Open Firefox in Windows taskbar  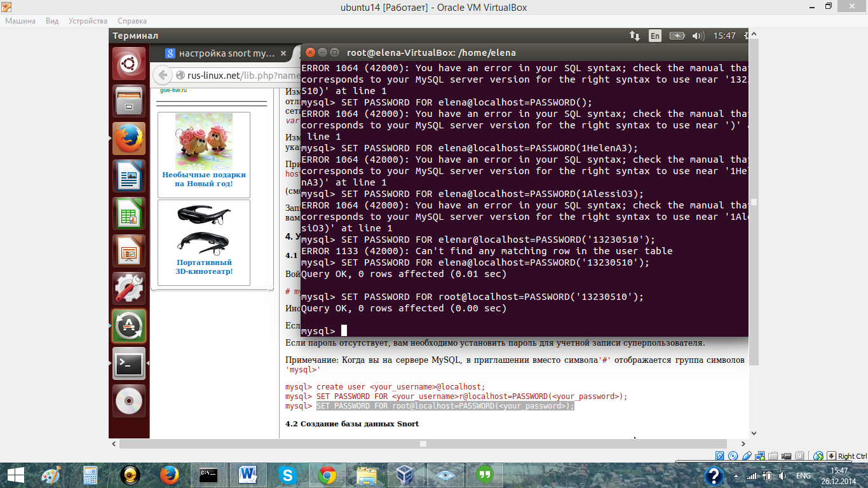click(x=169, y=475)
